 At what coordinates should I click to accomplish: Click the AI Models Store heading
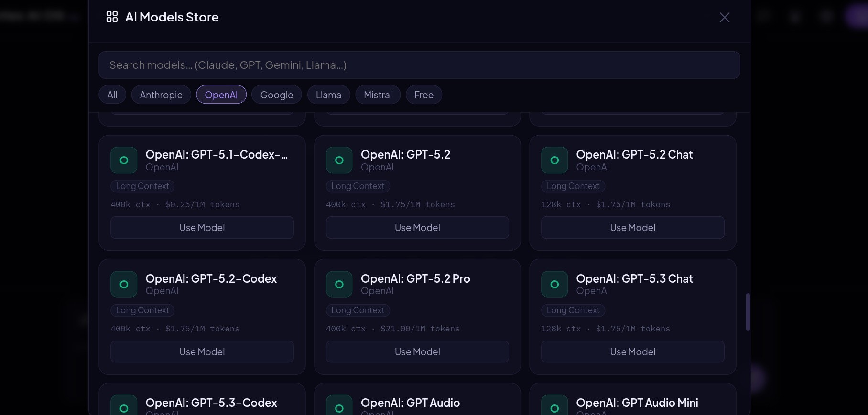pyautogui.click(x=172, y=17)
